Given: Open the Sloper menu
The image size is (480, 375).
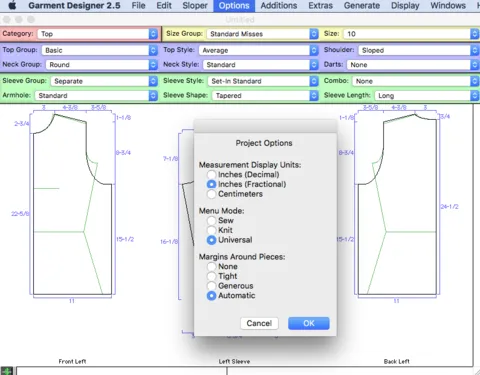Looking at the screenshot, I should point(195,5).
